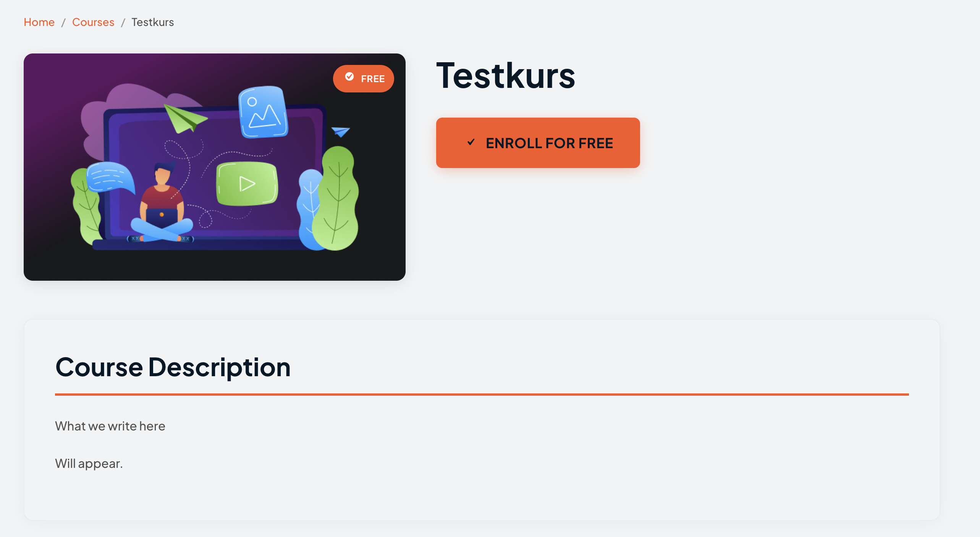Select the Testkurs breadcrumb item
The width and height of the screenshot is (980, 537).
click(x=152, y=22)
